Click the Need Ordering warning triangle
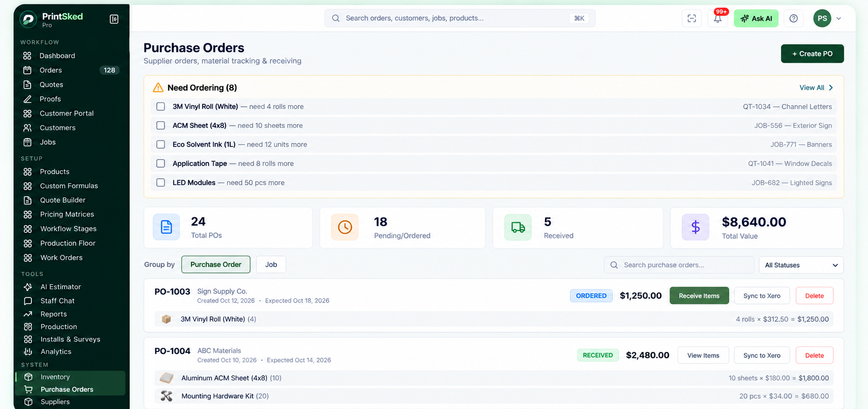Screen dimensions: 868x409 (x=158, y=88)
